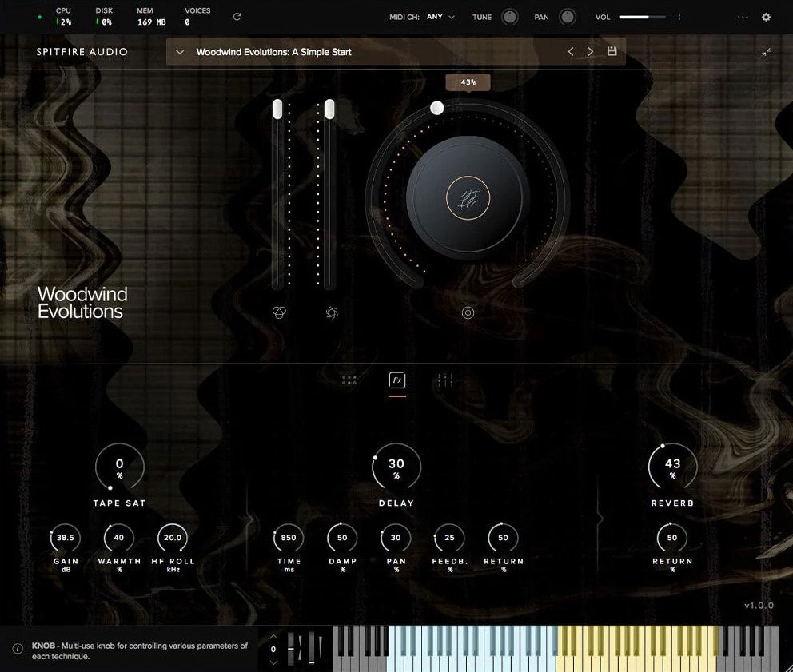
Task: Click the target icon below the large knob
Action: pyautogui.click(x=468, y=312)
